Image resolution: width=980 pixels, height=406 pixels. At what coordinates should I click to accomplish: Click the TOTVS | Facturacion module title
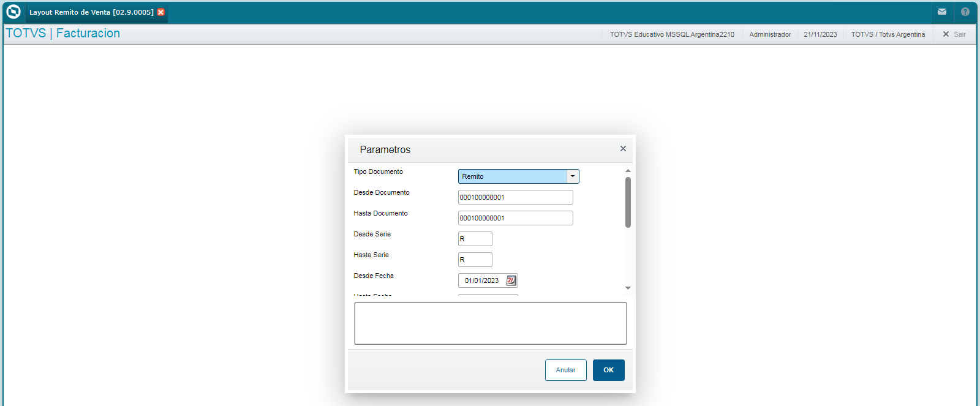coord(63,33)
